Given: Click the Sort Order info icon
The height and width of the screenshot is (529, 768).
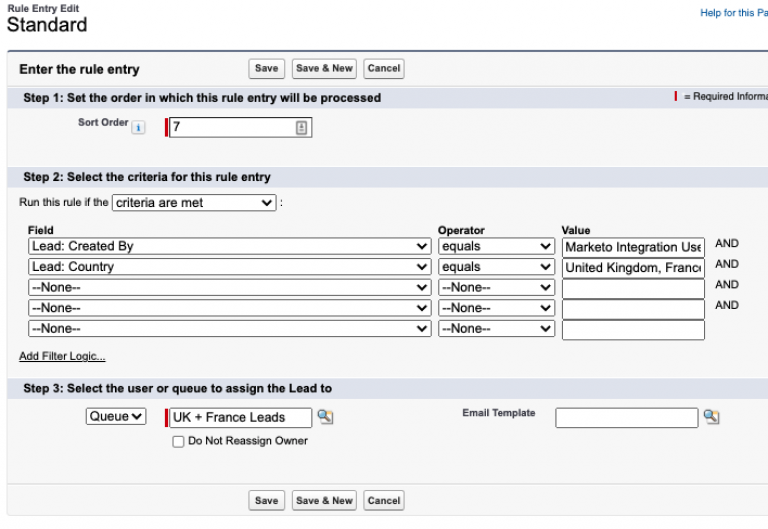Looking at the screenshot, I should (x=139, y=128).
